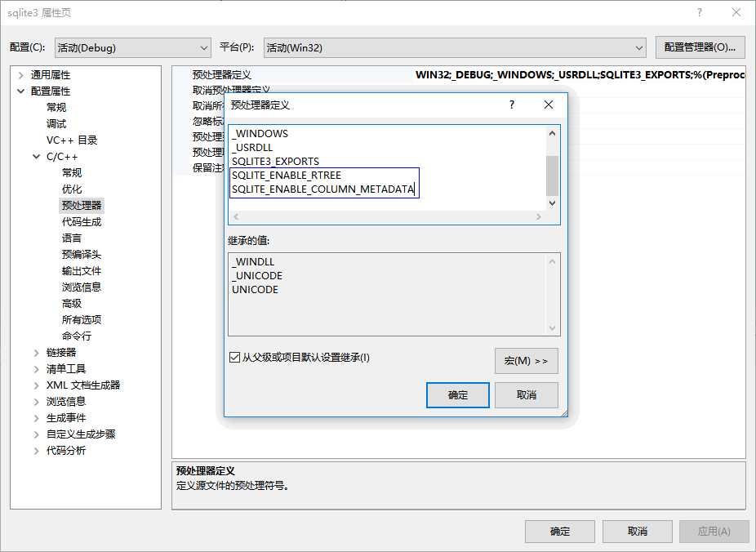Expand the 浏览信息 node under 链接器 group
Screen dimensions: 756x552
pos(36,402)
